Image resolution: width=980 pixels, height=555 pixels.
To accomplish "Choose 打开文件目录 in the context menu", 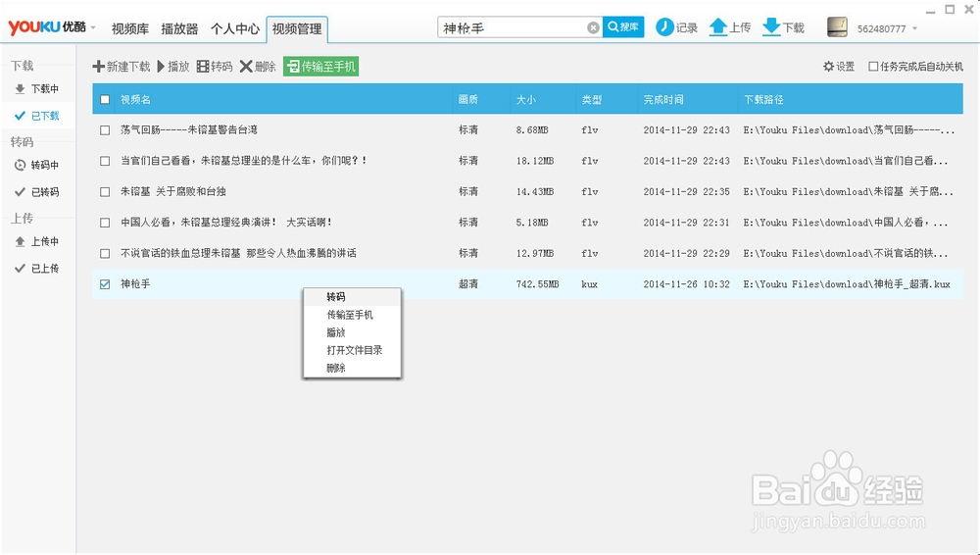I will coord(352,350).
